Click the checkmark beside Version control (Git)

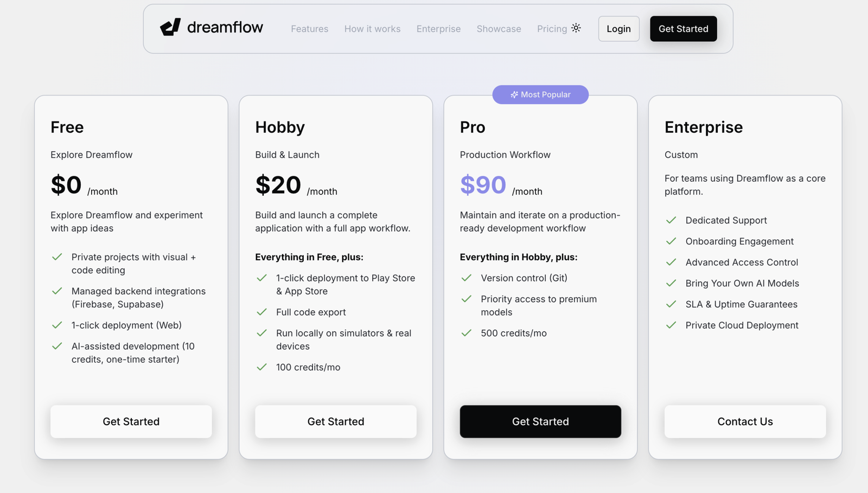[x=466, y=278]
